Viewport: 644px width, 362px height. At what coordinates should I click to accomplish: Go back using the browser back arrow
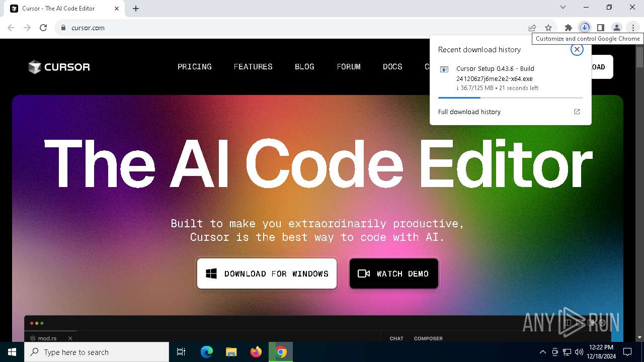11,28
